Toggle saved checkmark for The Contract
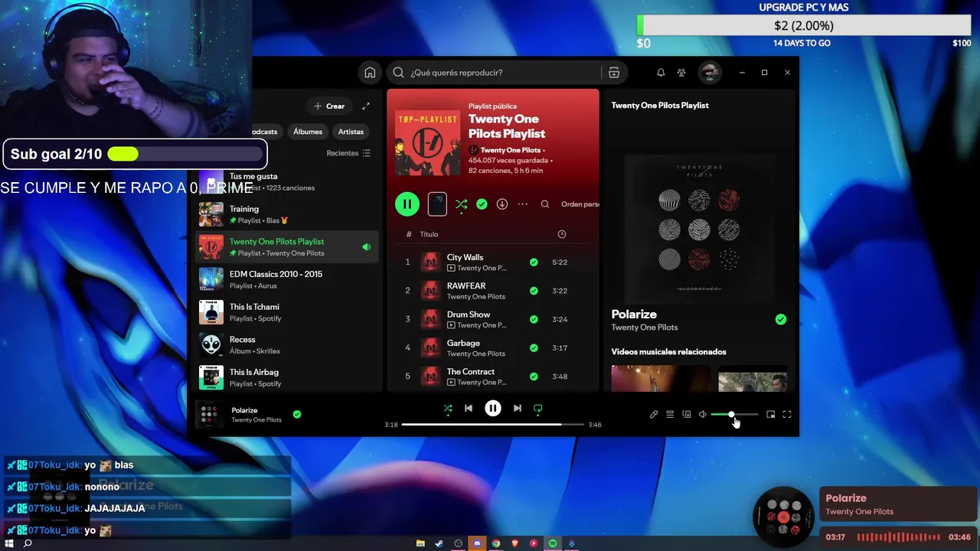The width and height of the screenshot is (980, 551). pos(534,377)
